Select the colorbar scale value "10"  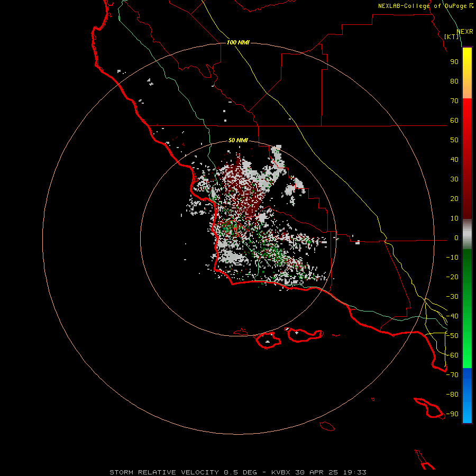pyautogui.click(x=454, y=218)
